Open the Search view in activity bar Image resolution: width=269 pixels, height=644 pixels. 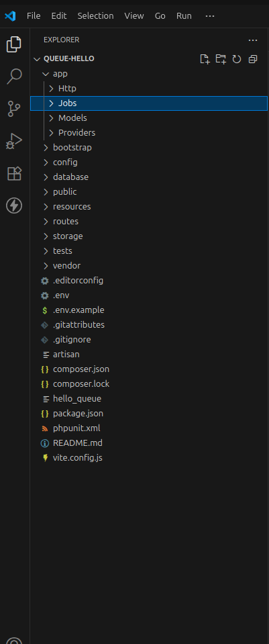[14, 77]
